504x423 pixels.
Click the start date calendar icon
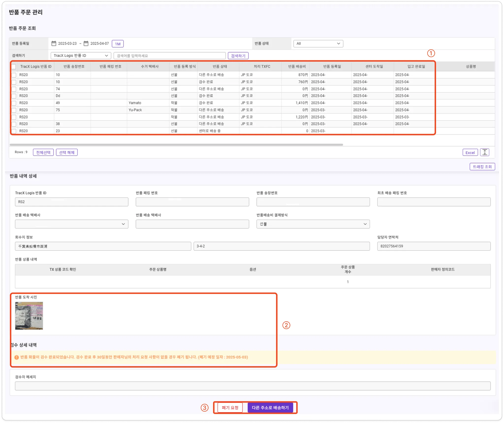[x=54, y=44]
